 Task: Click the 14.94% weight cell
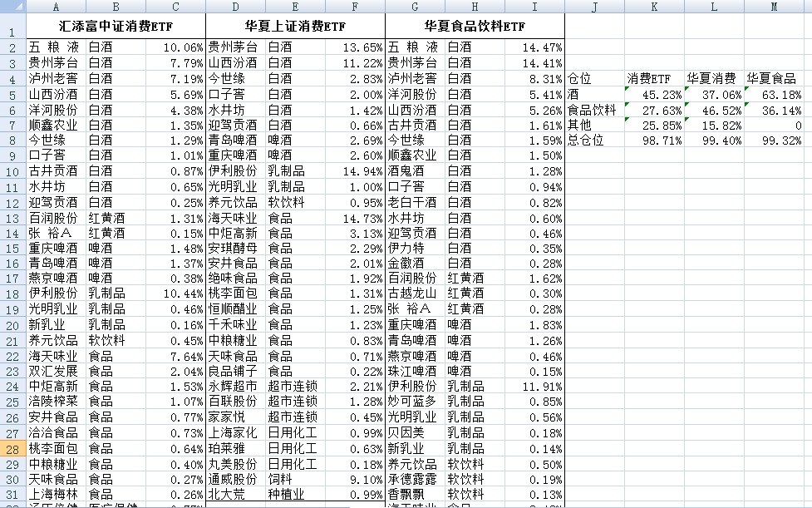[x=355, y=171]
